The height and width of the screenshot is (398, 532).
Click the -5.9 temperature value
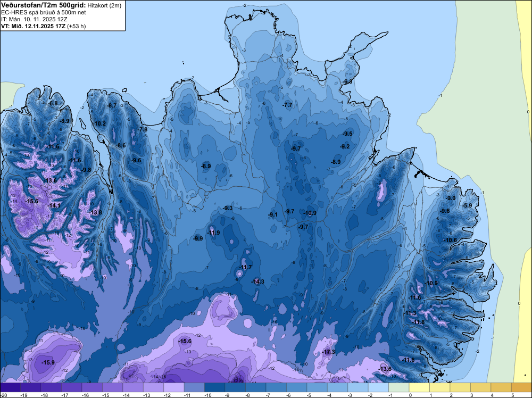(467, 205)
